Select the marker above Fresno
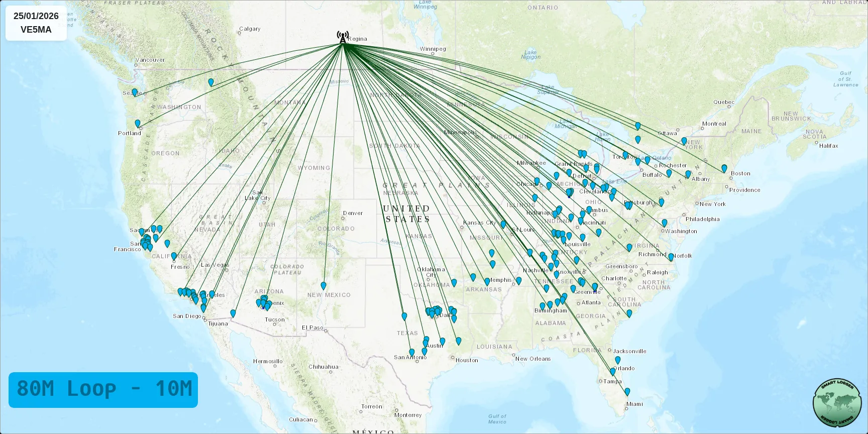868x434 pixels. 174,256
